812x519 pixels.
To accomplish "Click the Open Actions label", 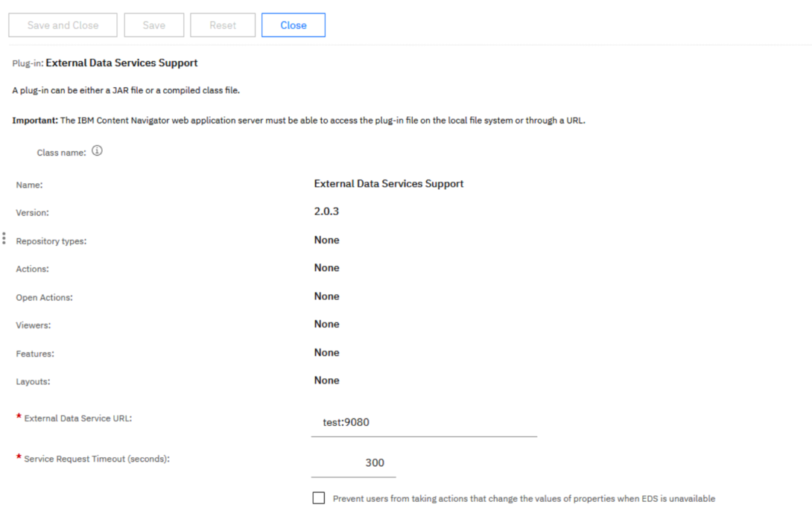I will tap(44, 297).
